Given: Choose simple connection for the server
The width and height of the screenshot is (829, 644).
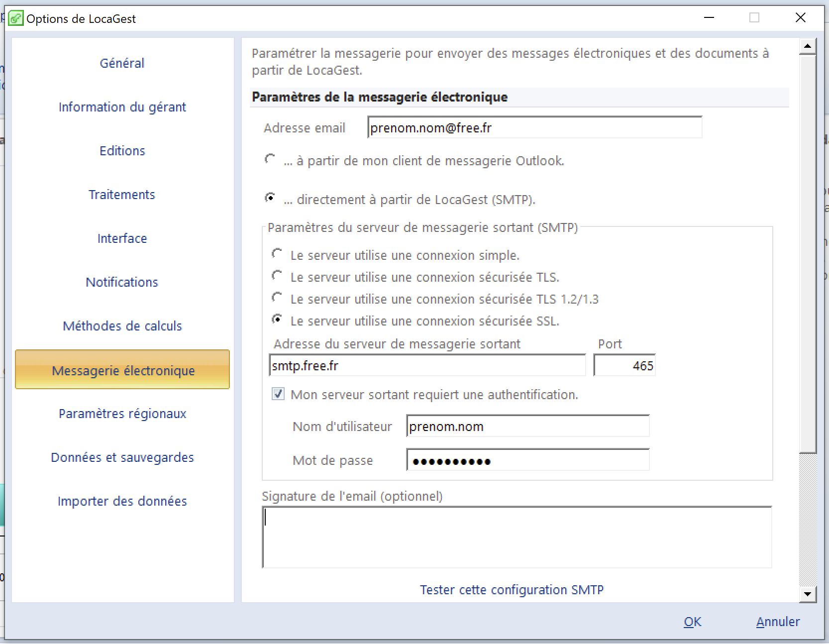Looking at the screenshot, I should (277, 254).
